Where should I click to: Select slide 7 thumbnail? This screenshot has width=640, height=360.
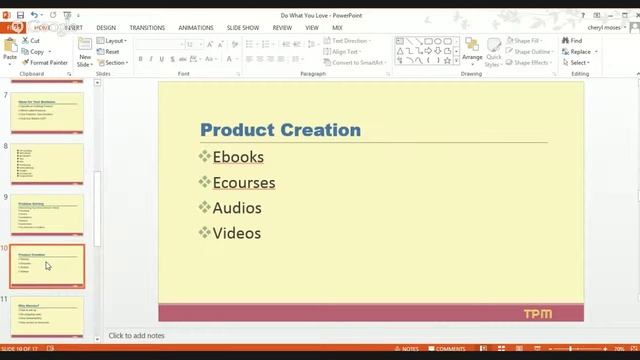pos(47,113)
